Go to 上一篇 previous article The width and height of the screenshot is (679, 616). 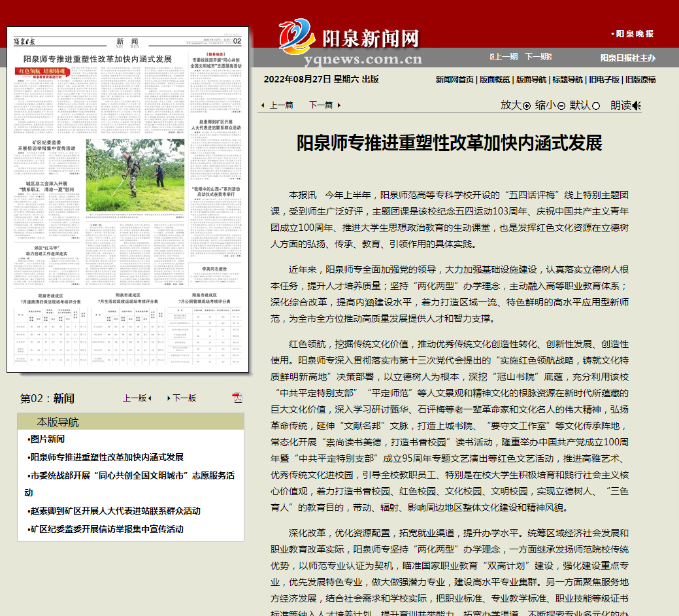click(x=277, y=105)
